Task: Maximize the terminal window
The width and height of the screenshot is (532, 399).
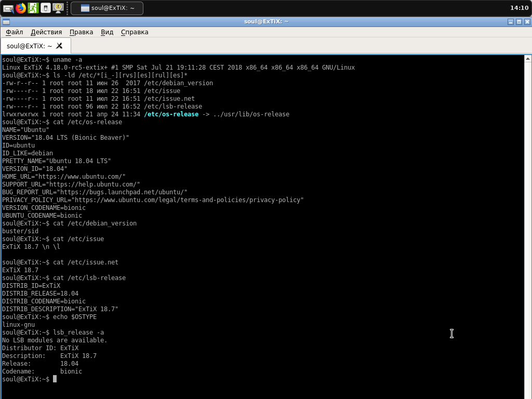Action: point(519,22)
